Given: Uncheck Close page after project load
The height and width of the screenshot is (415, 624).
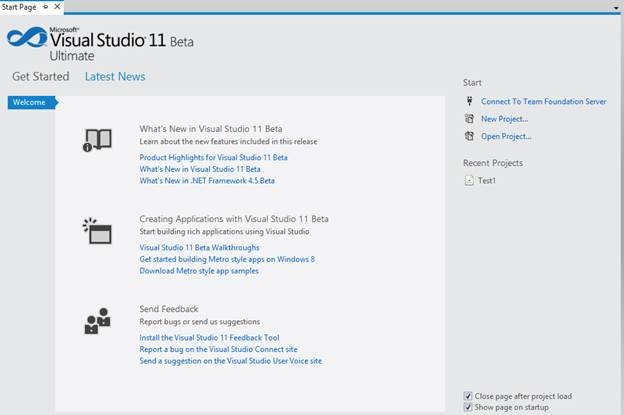Looking at the screenshot, I should click(469, 396).
